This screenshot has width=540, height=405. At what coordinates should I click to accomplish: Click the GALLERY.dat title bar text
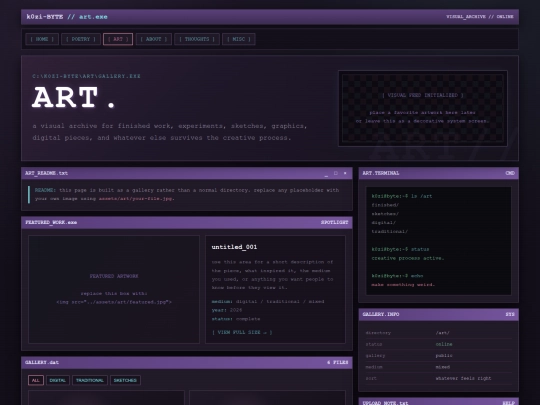click(x=42, y=363)
